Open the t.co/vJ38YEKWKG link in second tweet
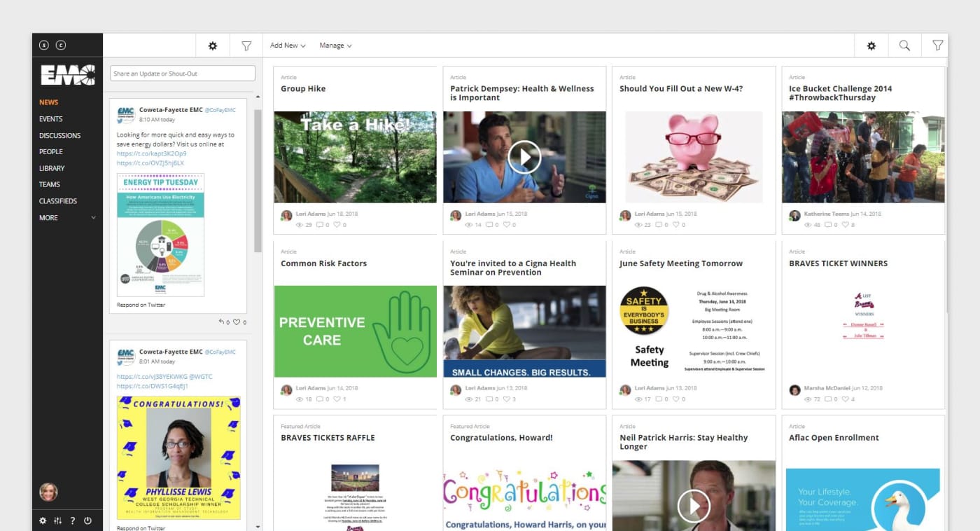980x531 pixels. (x=152, y=377)
